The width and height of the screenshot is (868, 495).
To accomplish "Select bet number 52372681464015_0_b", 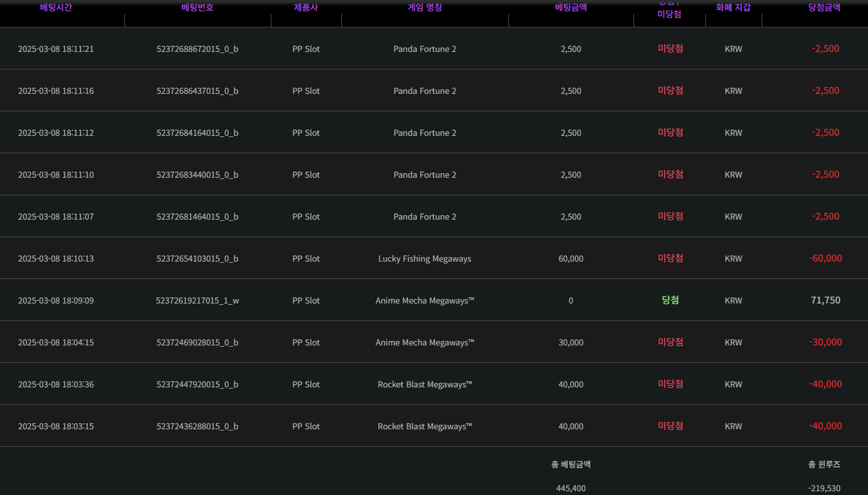I will click(x=198, y=217).
